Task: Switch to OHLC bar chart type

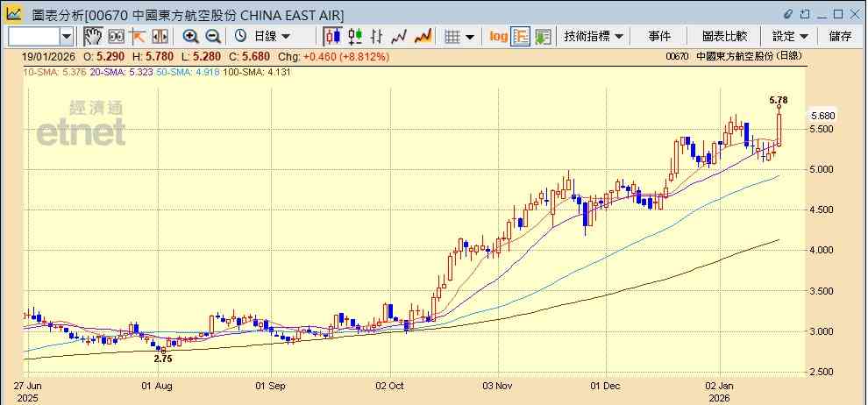Action: 376,37
